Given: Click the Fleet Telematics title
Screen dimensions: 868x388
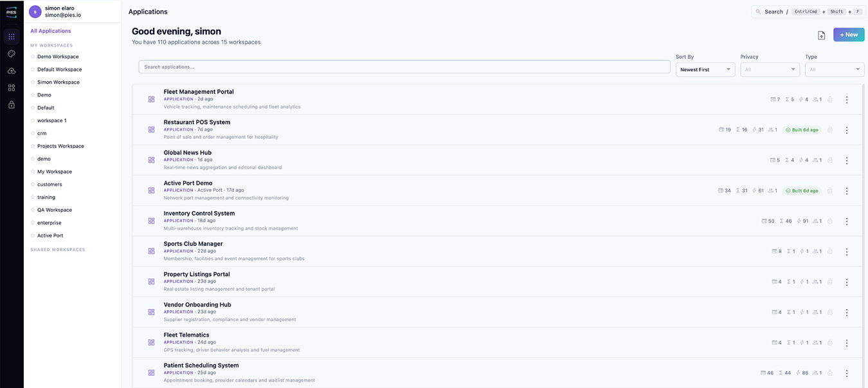Looking at the screenshot, I should point(186,335).
